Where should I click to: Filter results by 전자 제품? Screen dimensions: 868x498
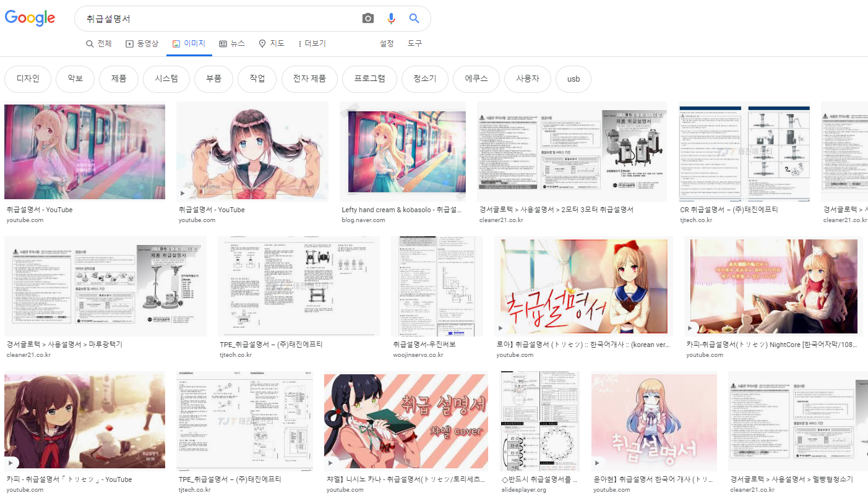coord(309,79)
